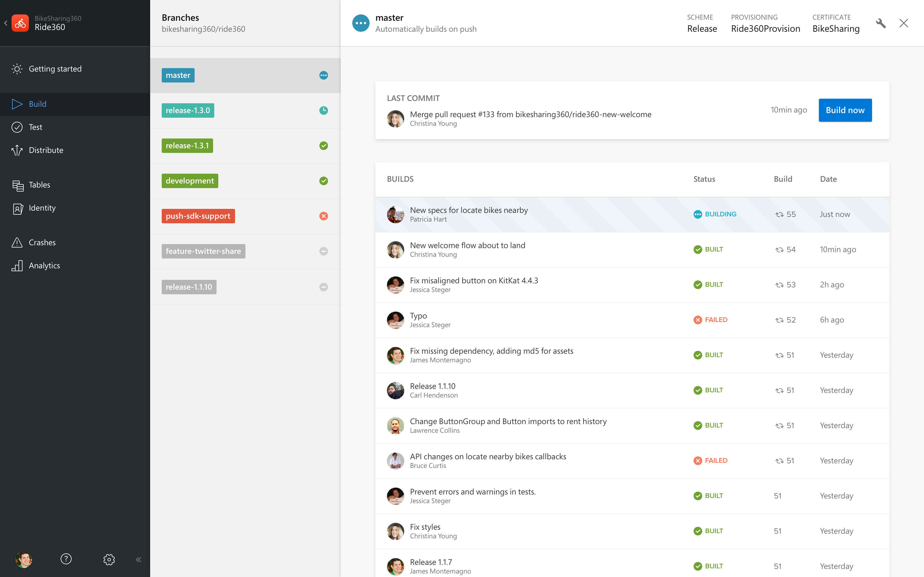Click rebuild arrows icon for build 54
The width and height of the screenshot is (924, 577).
coord(779,250)
